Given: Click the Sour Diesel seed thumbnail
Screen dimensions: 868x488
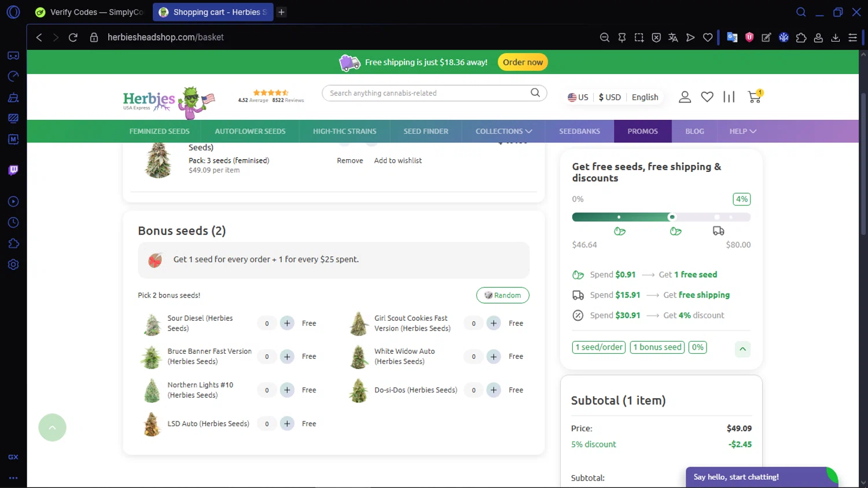Looking at the screenshot, I should click(152, 324).
